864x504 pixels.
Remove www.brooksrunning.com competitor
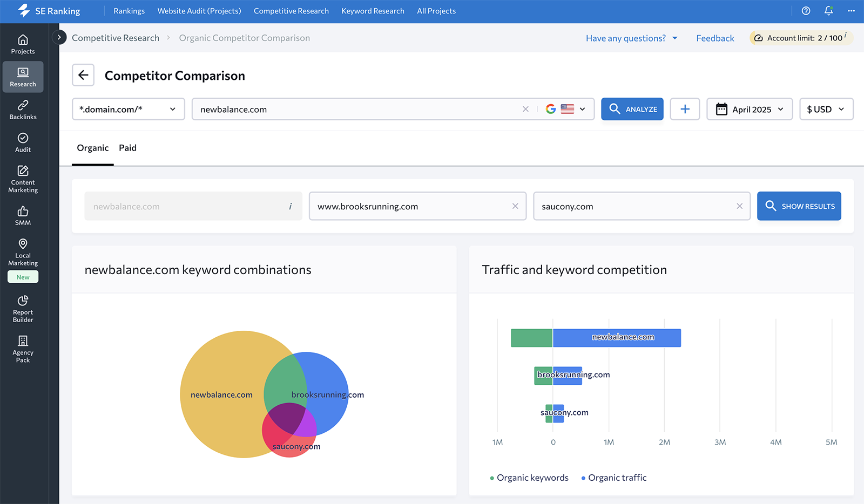pos(515,206)
